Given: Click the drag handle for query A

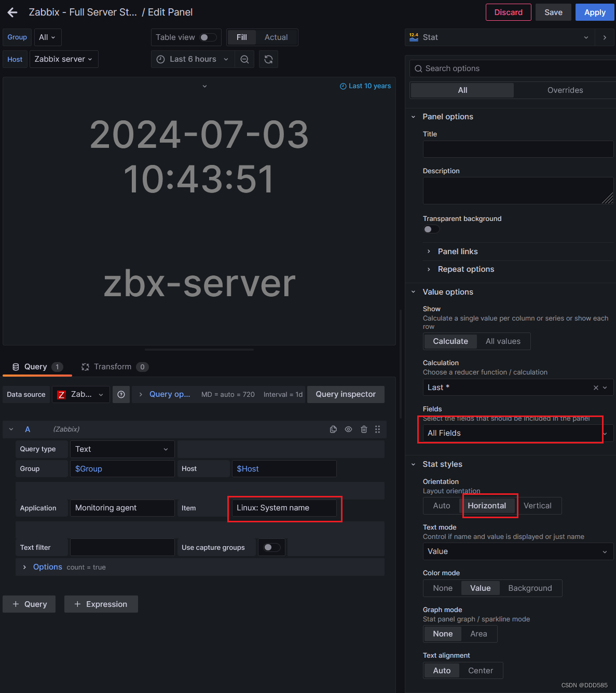Looking at the screenshot, I should tap(377, 429).
